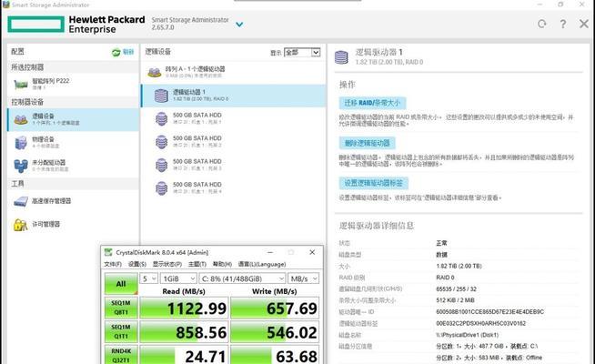Click the 1.82 TiB (2.00 TB) size value
This screenshot has height=364, width=595.
click(x=459, y=266)
